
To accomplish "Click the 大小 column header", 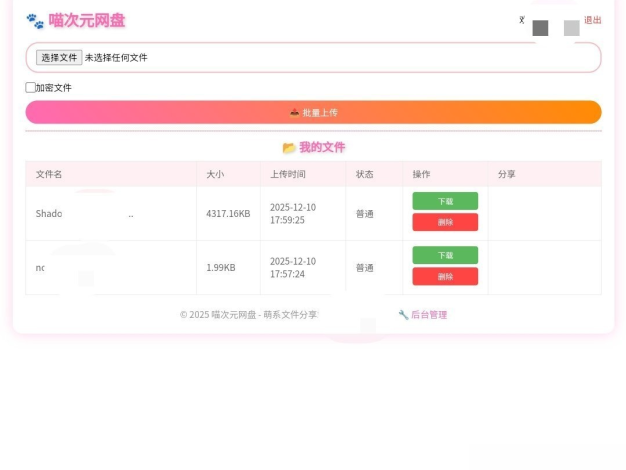I will (215, 174).
